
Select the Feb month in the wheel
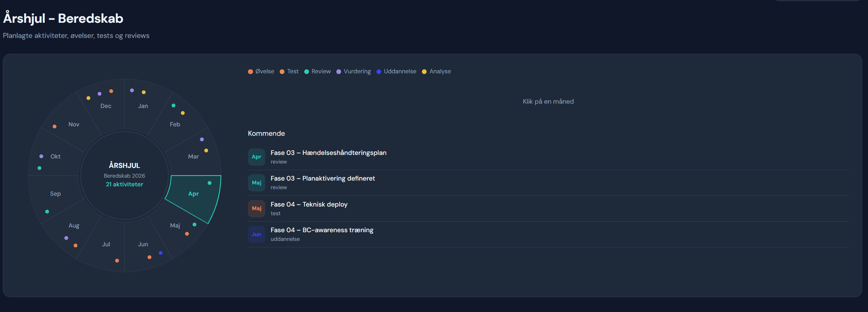[175, 125]
